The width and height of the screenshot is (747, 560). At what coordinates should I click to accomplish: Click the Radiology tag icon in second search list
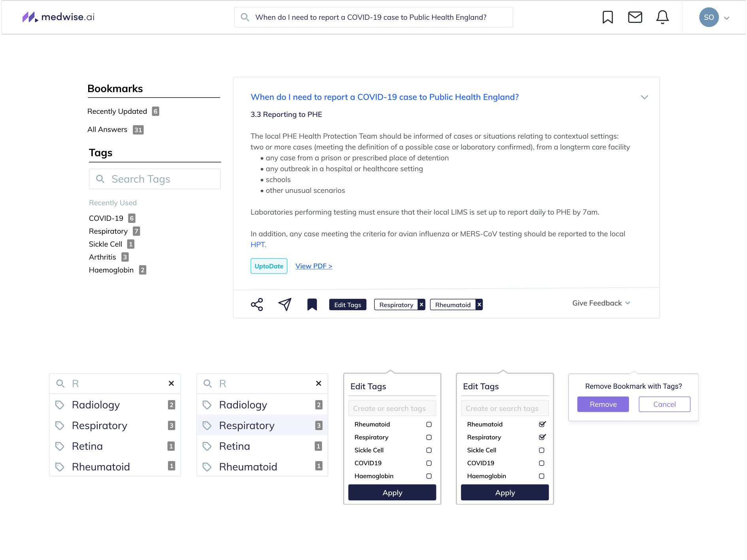pos(207,405)
